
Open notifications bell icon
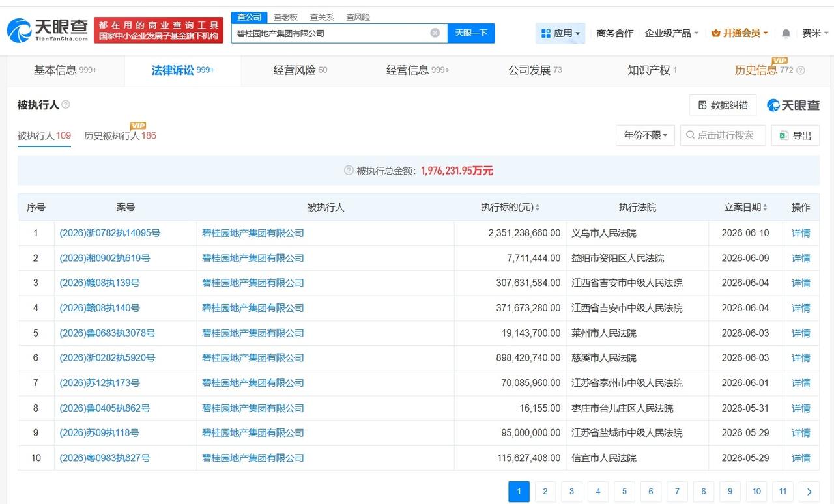pyautogui.click(x=786, y=33)
